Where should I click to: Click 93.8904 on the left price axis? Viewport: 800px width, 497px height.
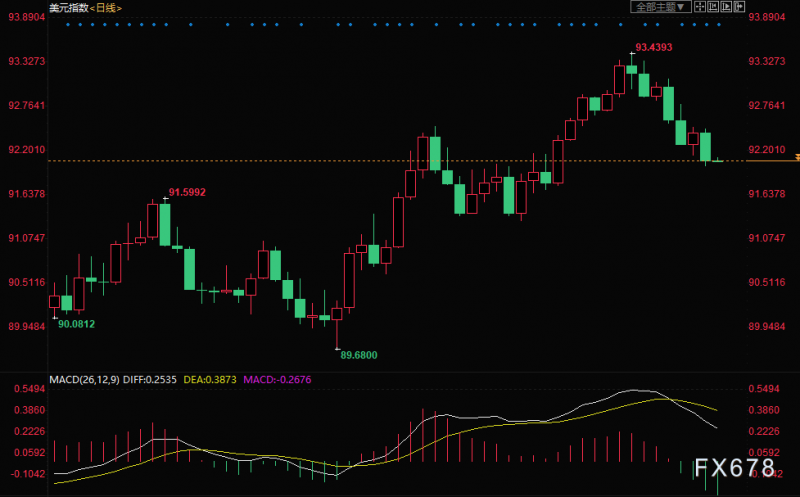[x=27, y=17]
